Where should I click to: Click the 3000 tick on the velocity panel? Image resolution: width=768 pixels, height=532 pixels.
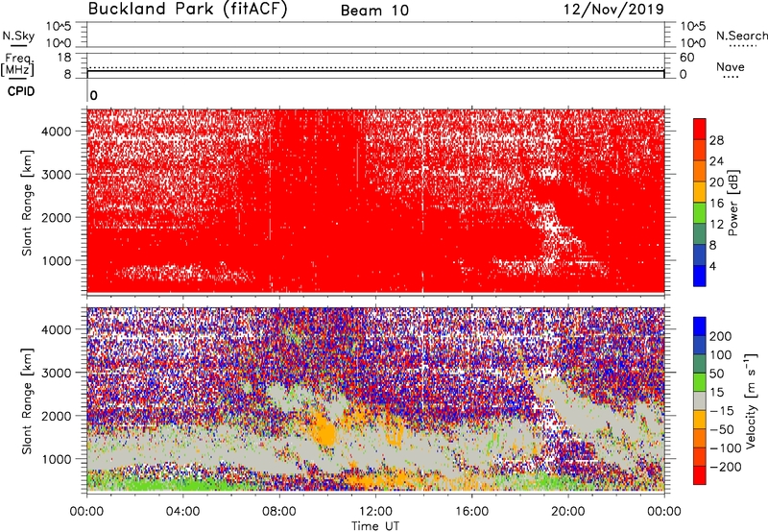(x=57, y=373)
